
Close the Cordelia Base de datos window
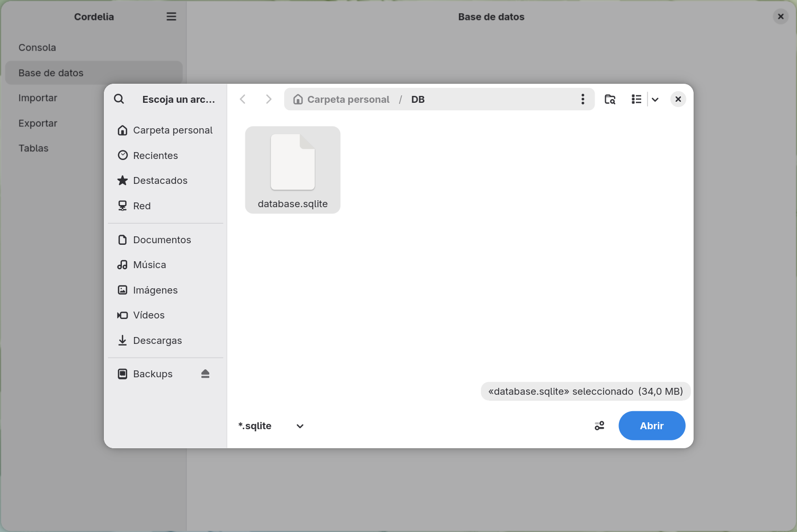pyautogui.click(x=781, y=16)
